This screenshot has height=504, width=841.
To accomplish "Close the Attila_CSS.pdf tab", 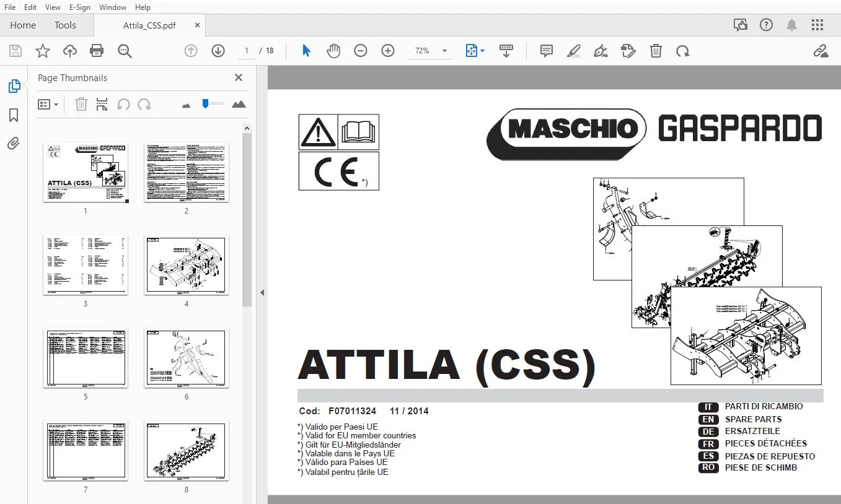I will click(197, 25).
